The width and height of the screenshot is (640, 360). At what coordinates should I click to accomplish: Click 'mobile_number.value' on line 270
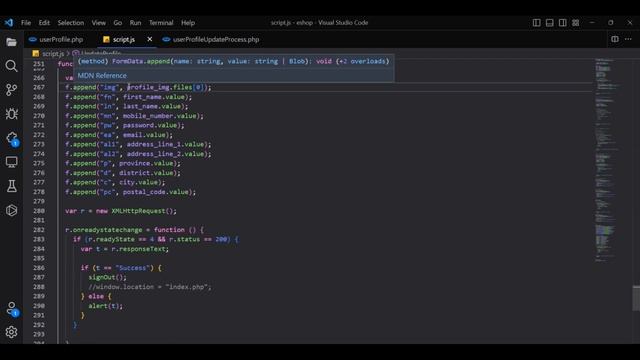pos(160,116)
